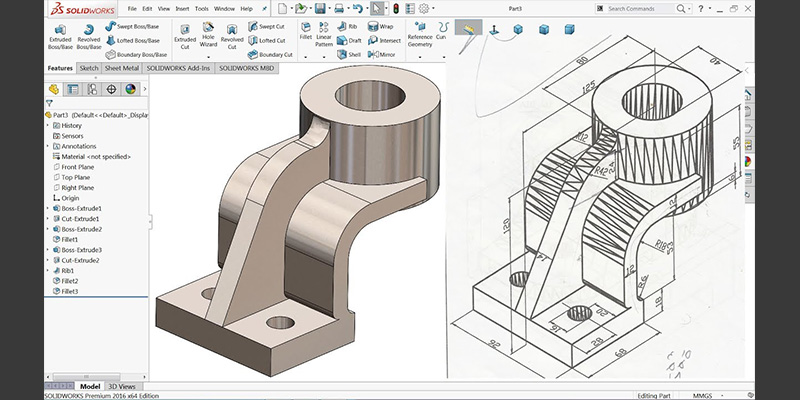Click the Swept Boss/Base tool
The image size is (800, 400).
132,26
